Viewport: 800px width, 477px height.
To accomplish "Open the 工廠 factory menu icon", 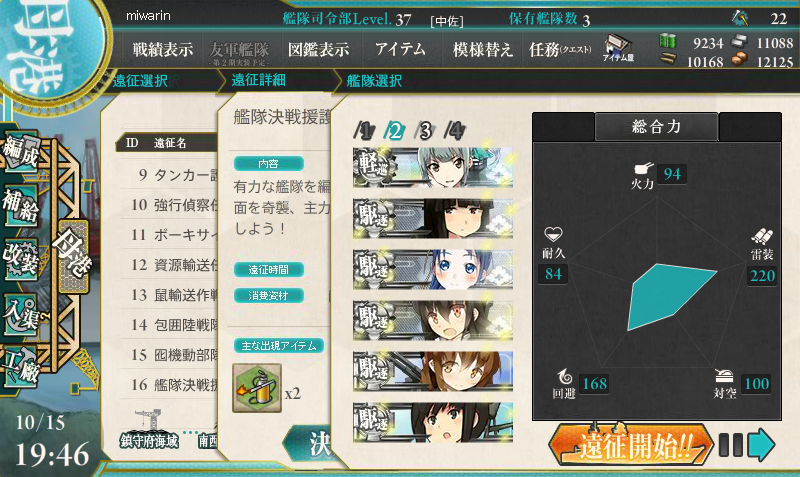I will click(x=22, y=365).
